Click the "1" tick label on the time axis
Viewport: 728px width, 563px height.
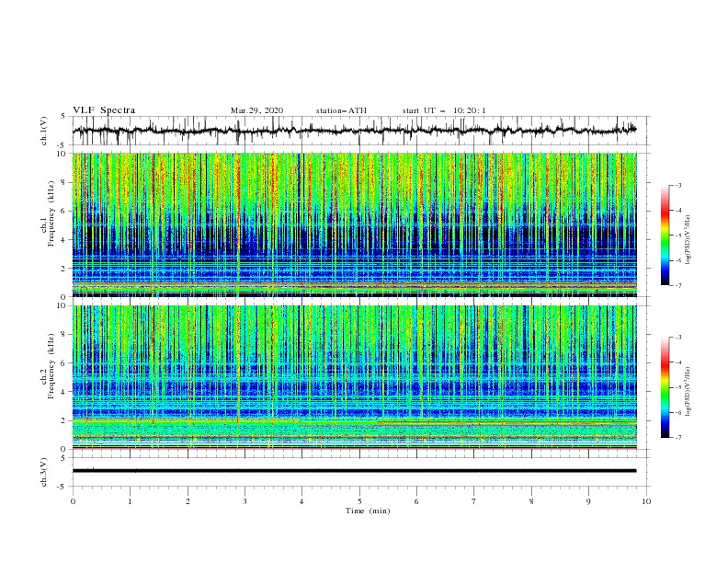pos(130,501)
